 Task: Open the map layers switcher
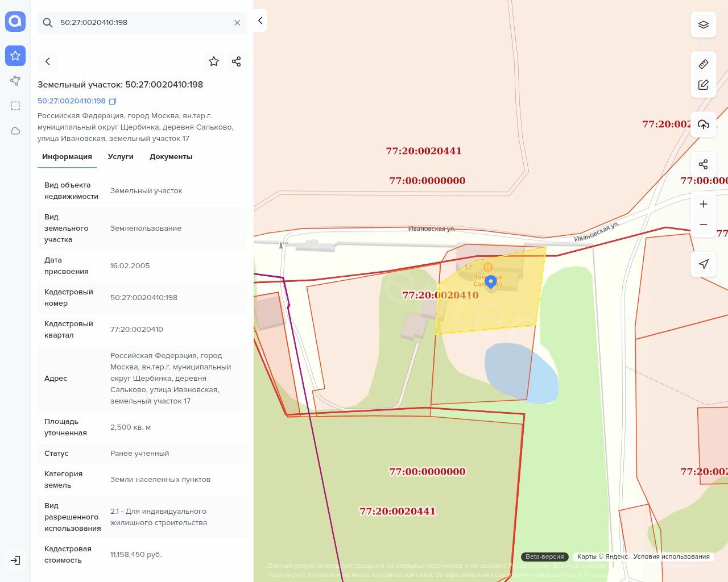(x=703, y=25)
